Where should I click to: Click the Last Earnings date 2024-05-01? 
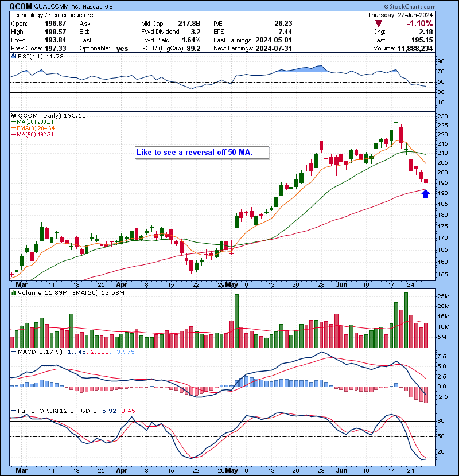[x=274, y=40]
